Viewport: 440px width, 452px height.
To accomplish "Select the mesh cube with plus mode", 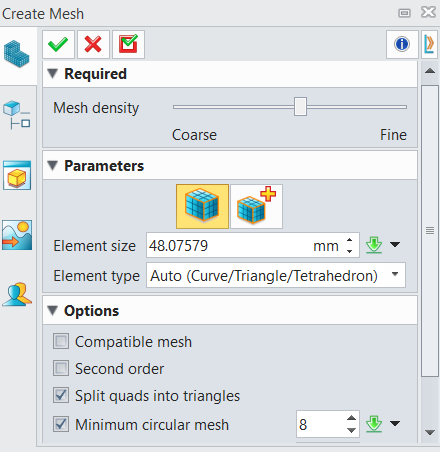I will [x=256, y=207].
